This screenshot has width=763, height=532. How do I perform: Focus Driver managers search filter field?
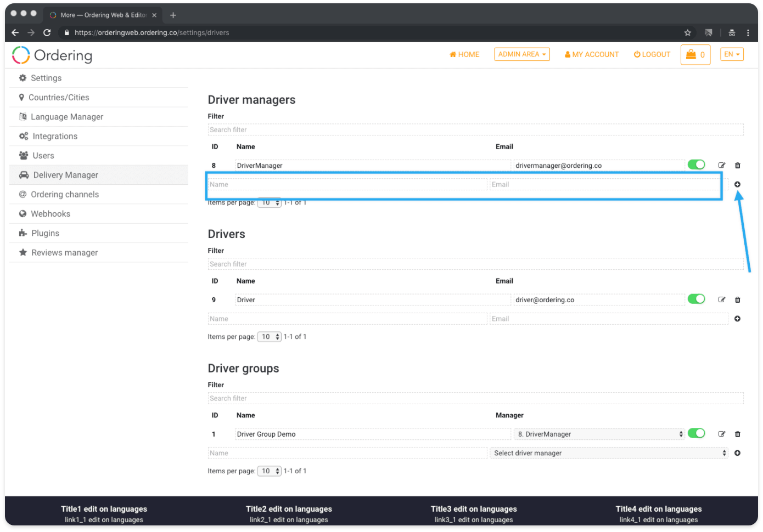click(x=475, y=130)
